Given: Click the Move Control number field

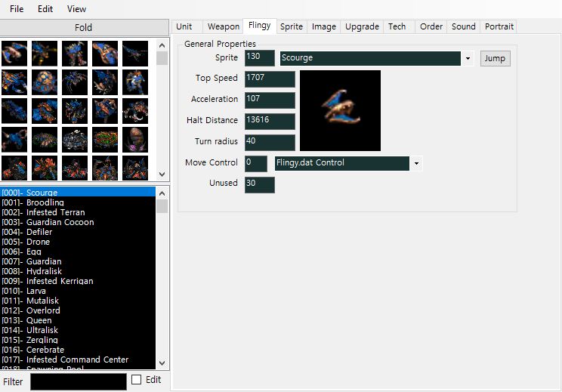Looking at the screenshot, I should click(256, 164).
